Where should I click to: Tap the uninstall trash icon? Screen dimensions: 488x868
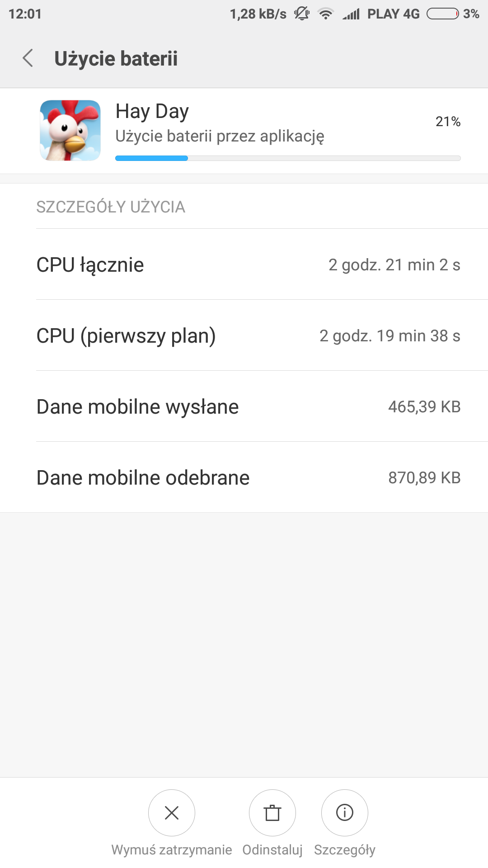click(x=272, y=812)
